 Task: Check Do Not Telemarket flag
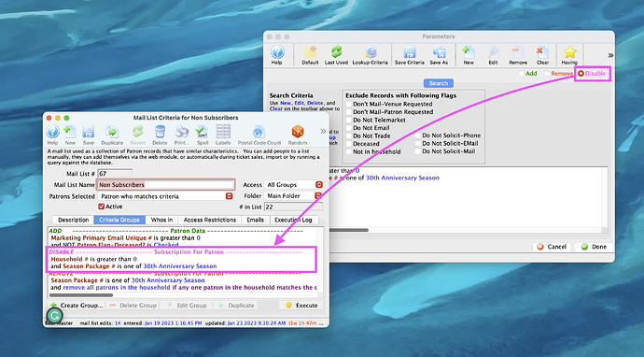coord(349,121)
